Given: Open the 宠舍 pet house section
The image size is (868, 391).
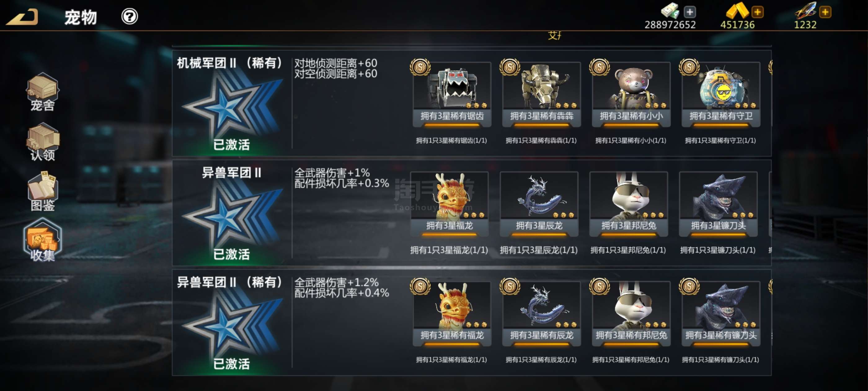Looking at the screenshot, I should [x=42, y=92].
